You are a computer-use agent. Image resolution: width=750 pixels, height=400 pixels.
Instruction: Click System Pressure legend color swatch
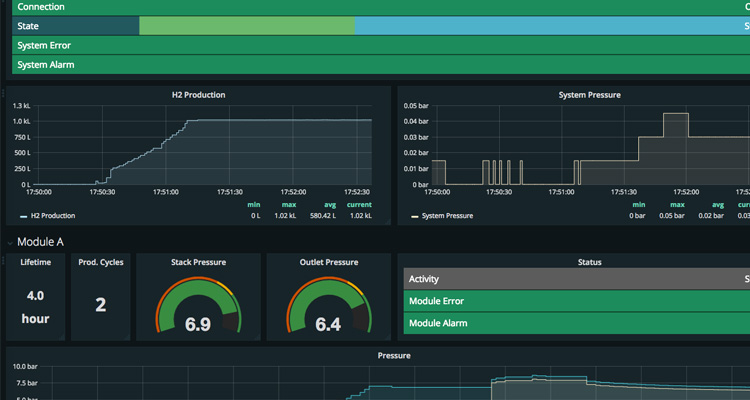pyautogui.click(x=415, y=215)
